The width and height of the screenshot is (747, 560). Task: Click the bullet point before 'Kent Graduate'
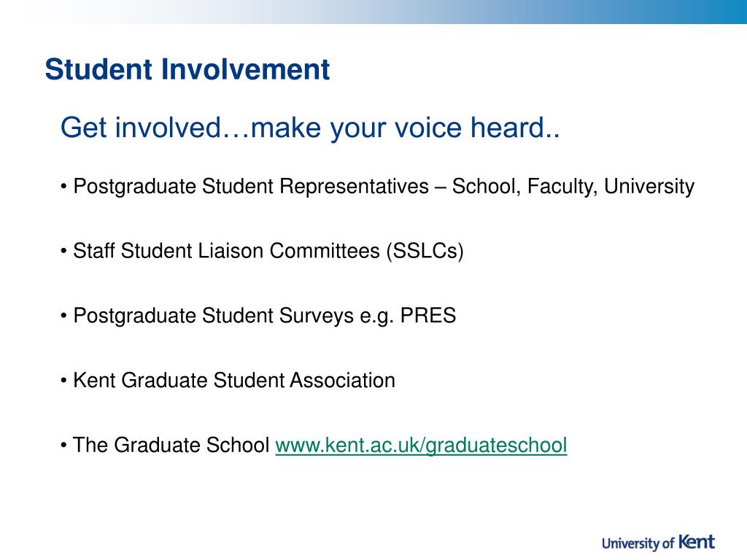64,381
